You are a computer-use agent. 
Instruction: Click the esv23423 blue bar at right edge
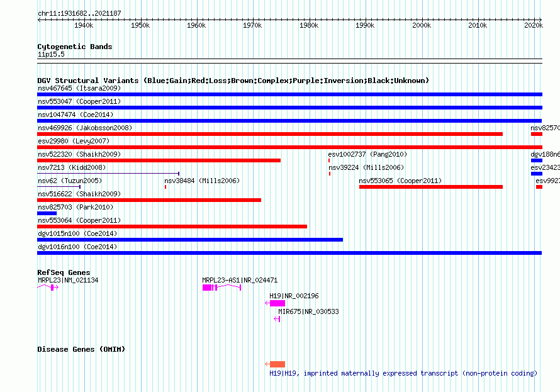537,174
